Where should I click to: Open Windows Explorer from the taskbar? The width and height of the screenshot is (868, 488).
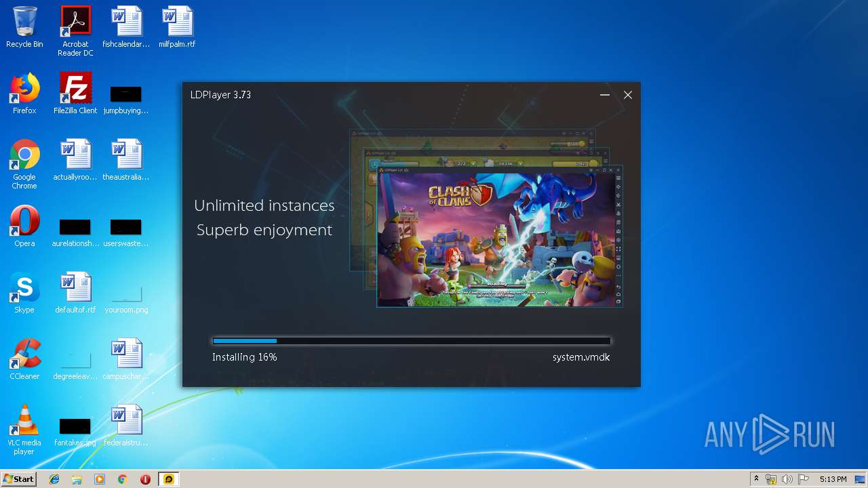77,479
